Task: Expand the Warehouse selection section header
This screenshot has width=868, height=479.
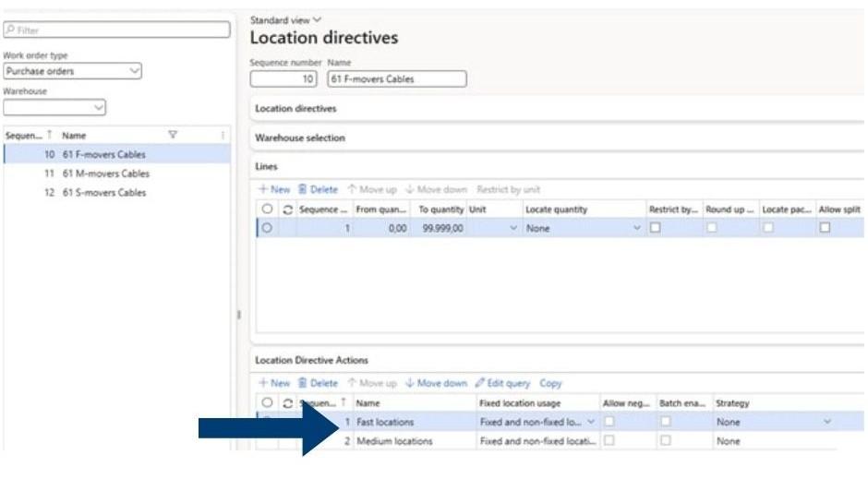Action: (x=300, y=138)
